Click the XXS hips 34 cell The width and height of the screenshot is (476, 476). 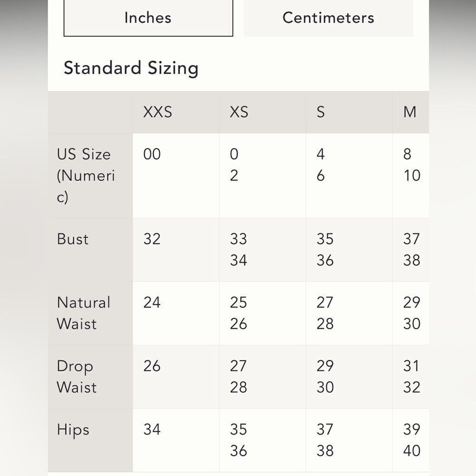[x=176, y=440]
